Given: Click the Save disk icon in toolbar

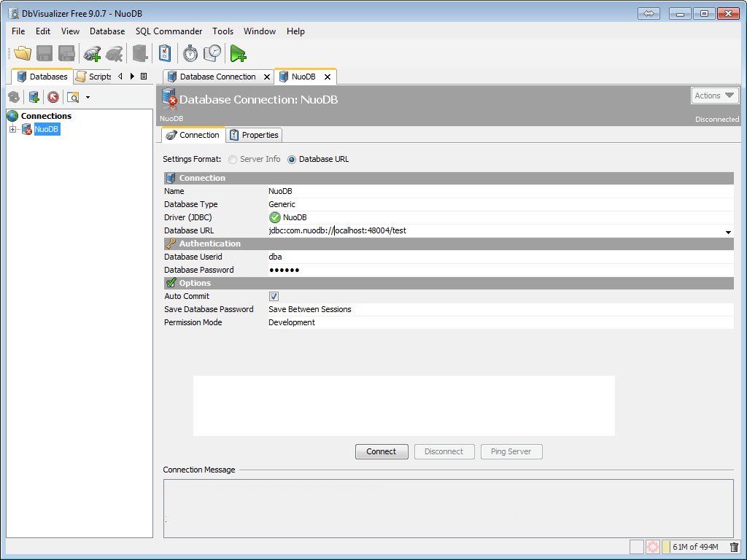Looking at the screenshot, I should pos(44,53).
